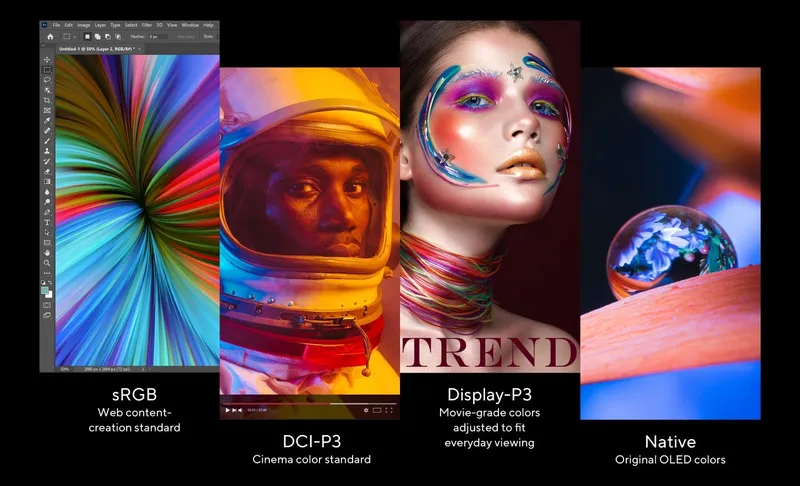This screenshot has width=800, height=486.
Task: Toggle Subtract from Selection mode
Action: (107, 37)
